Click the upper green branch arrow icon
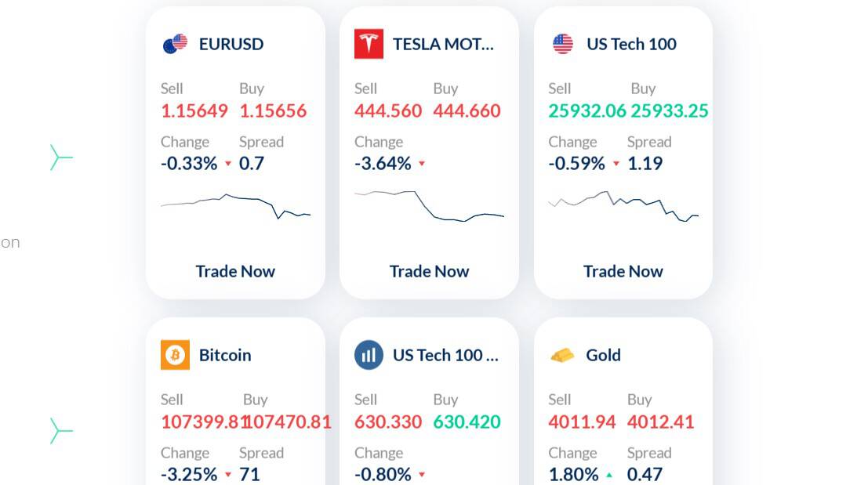Viewport: 868px width, 485px height. click(61, 157)
